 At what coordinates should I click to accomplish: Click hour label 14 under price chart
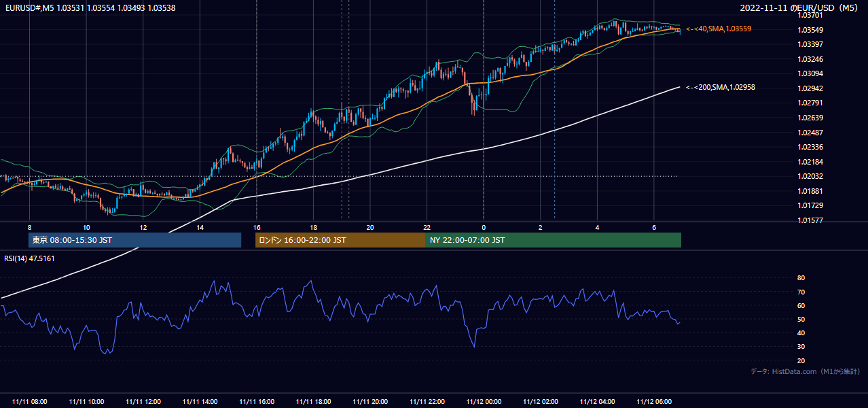pyautogui.click(x=200, y=227)
